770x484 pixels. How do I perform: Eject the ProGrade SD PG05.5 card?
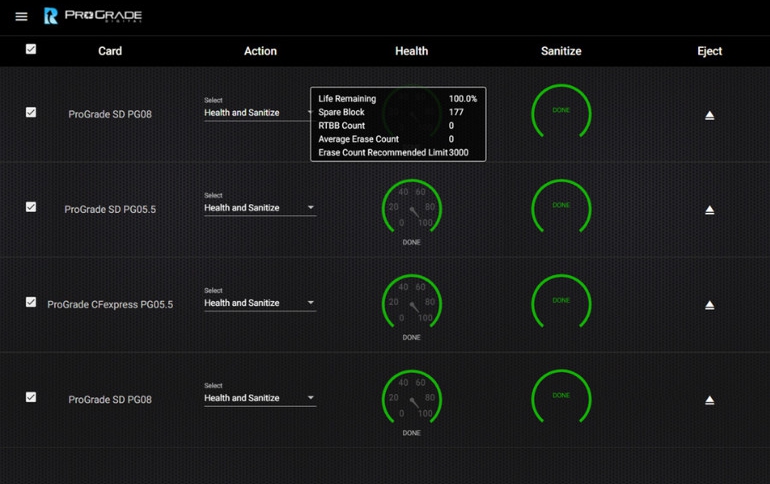tap(710, 210)
